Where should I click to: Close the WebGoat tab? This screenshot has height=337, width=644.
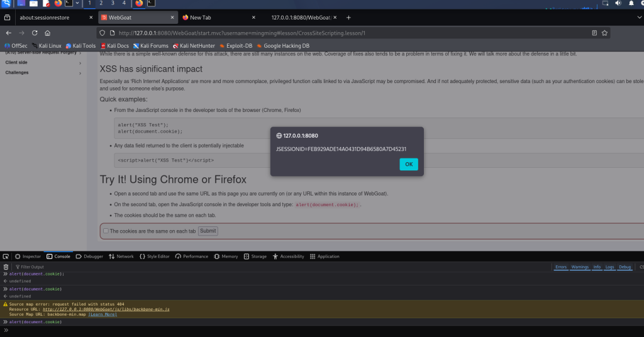coord(172,18)
